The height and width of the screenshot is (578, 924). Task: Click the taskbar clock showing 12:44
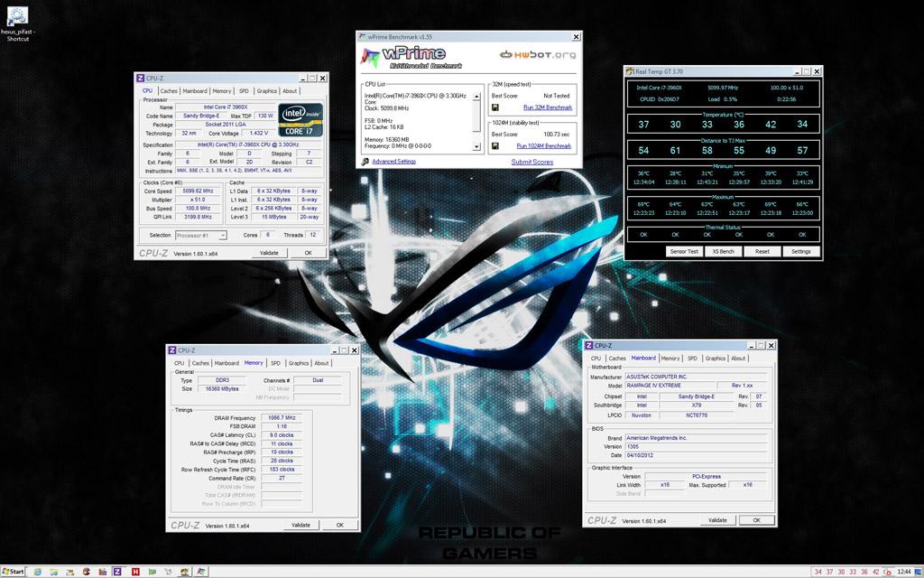click(904, 572)
